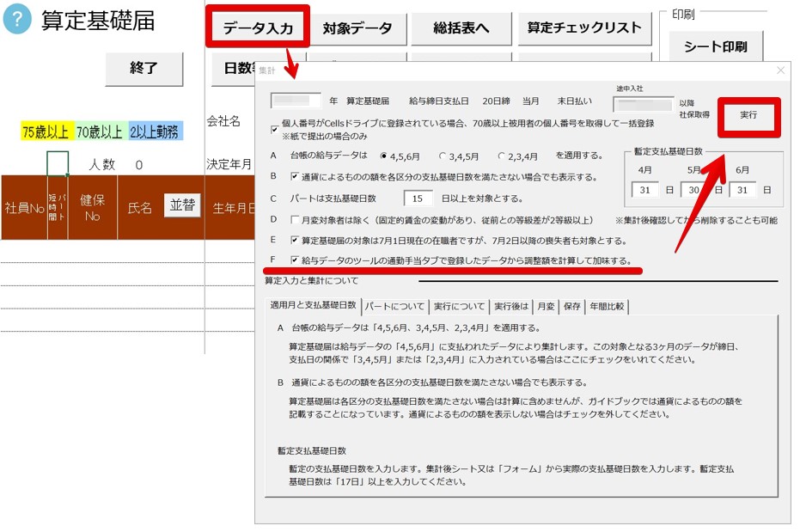The height and width of the screenshot is (532, 800).
Task: Run aggregation with 実行 button
Action: pyautogui.click(x=748, y=115)
